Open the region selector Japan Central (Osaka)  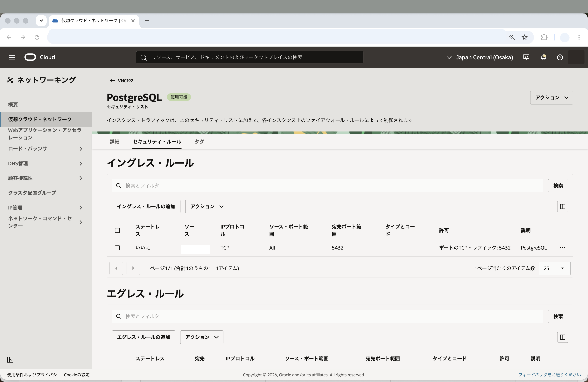click(480, 57)
